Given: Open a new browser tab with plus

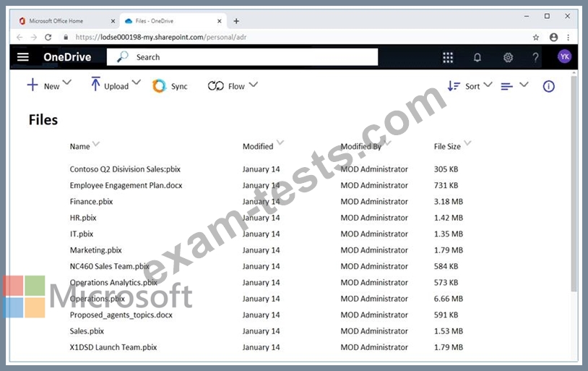Looking at the screenshot, I should coord(236,21).
